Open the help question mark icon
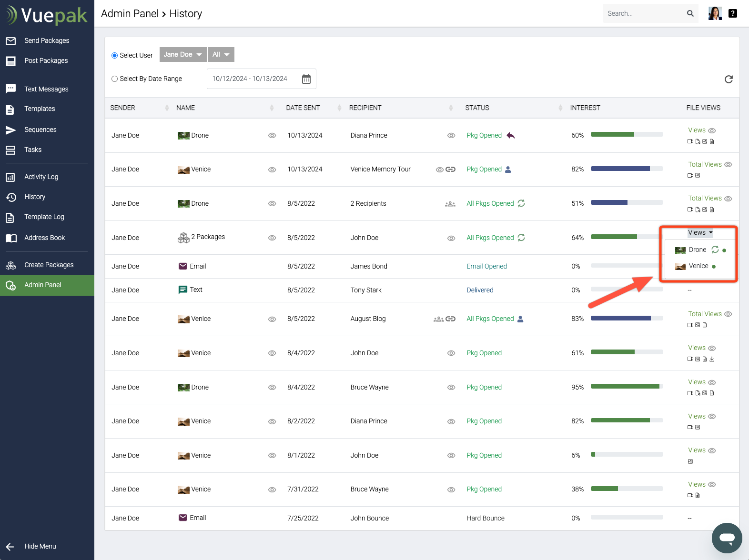Image resolution: width=749 pixels, height=560 pixels. point(733,13)
